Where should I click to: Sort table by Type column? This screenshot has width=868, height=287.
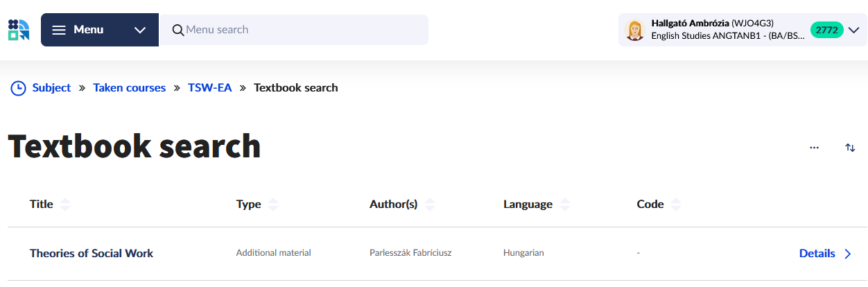click(x=273, y=205)
